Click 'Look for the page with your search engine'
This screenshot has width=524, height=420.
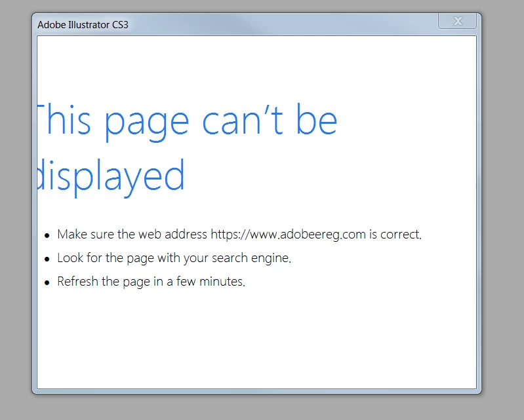[174, 258]
